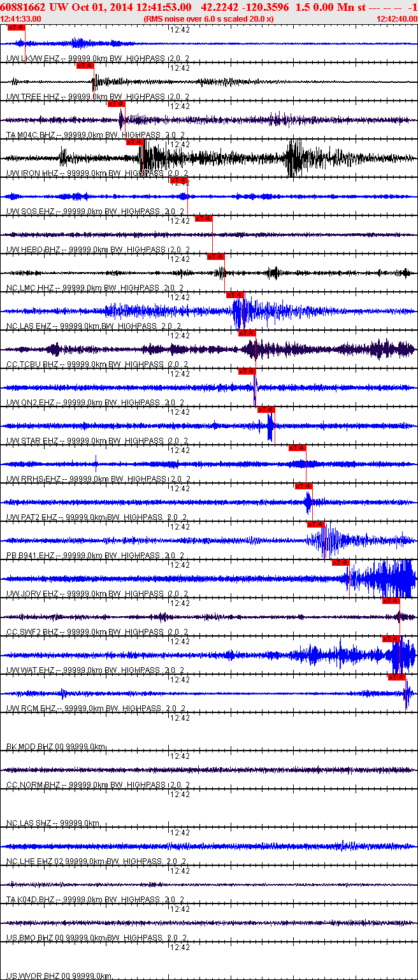Image resolution: width=418 pixels, height=980 pixels.
Task: Select the NC LHE EHZ 02 station label
Action: [96, 861]
